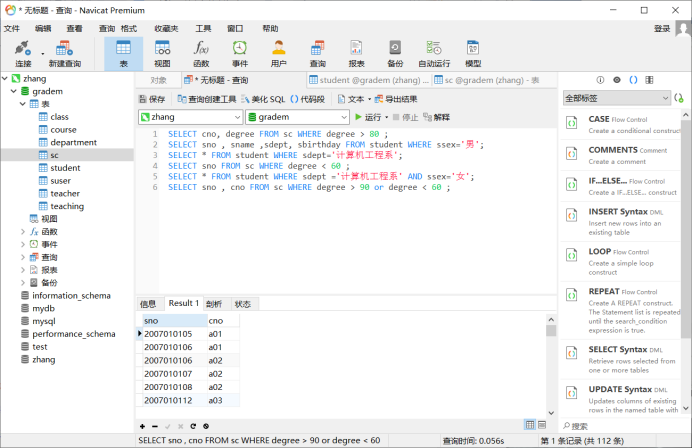Image resolution: width=692 pixels, height=448 pixels.
Task: Select the 表 table toolbar icon
Action: tap(124, 53)
